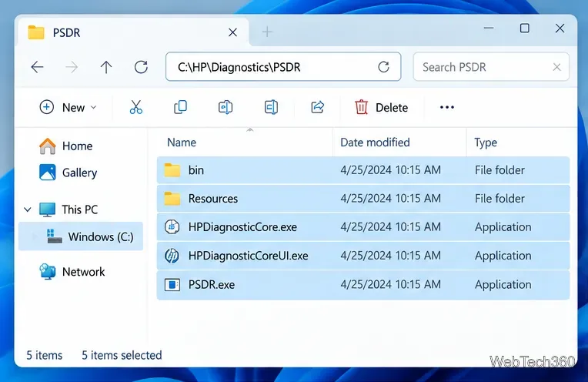588x382 pixels.
Task: Select HPDiagnosticCoreUI.exe file
Action: (x=363, y=256)
